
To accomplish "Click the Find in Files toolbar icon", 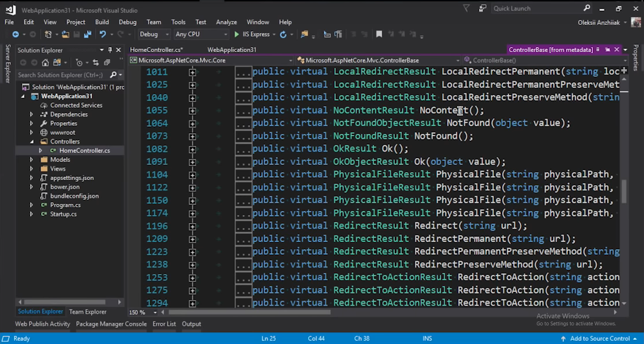I will pyautogui.click(x=305, y=35).
